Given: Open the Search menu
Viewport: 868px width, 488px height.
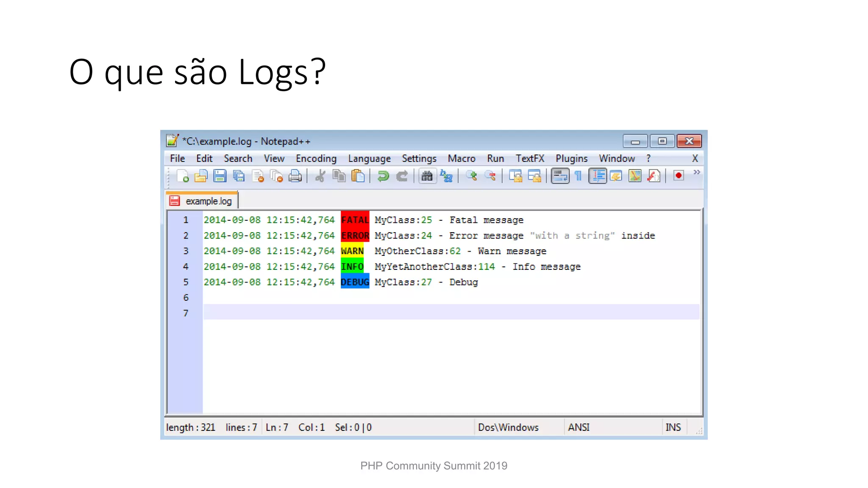Looking at the screenshot, I should coord(238,158).
